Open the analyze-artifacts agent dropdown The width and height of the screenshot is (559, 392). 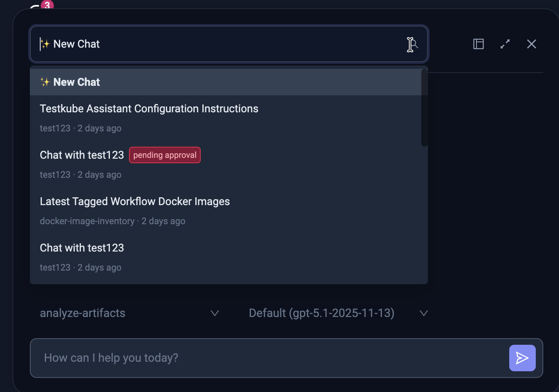pos(83,313)
